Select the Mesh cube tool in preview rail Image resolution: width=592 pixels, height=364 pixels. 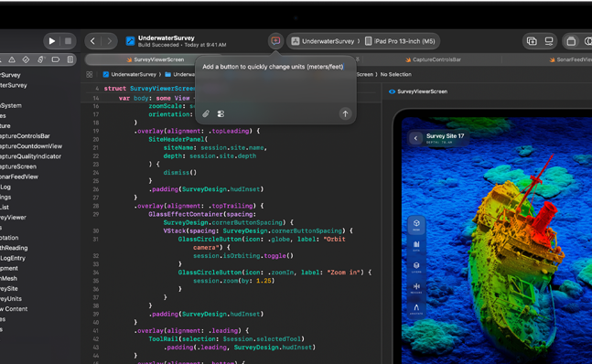coord(416,225)
